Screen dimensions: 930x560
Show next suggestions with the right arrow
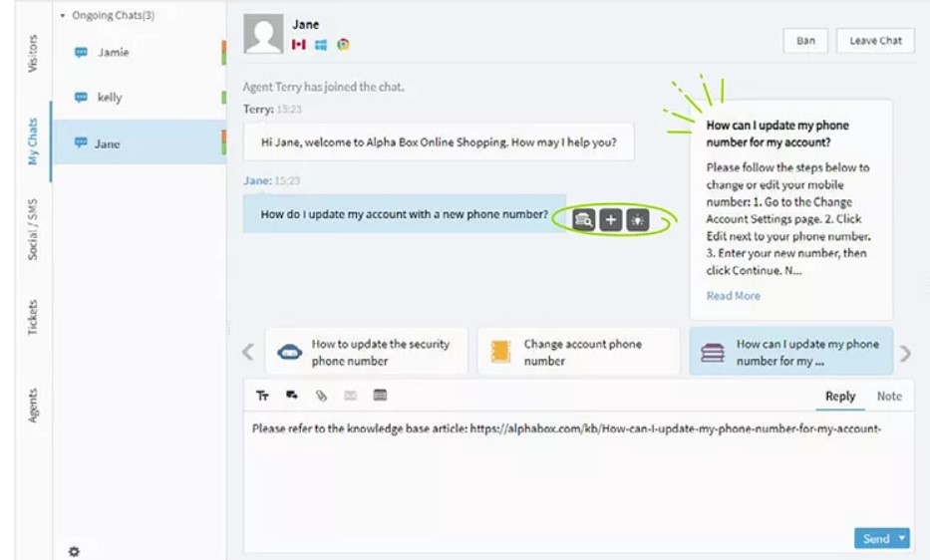(x=905, y=354)
